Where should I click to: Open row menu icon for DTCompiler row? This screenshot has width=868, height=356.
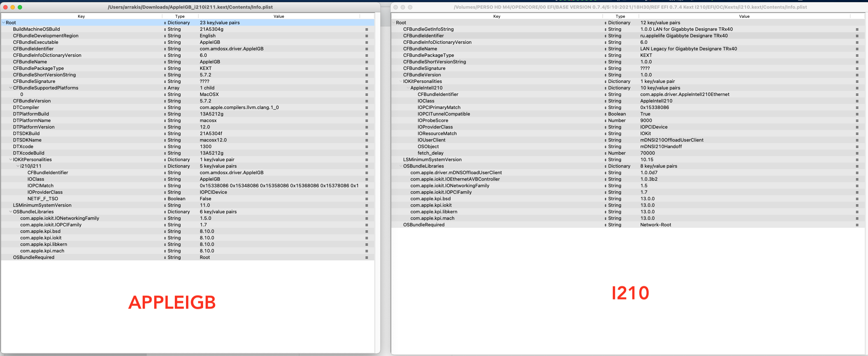[366, 108]
